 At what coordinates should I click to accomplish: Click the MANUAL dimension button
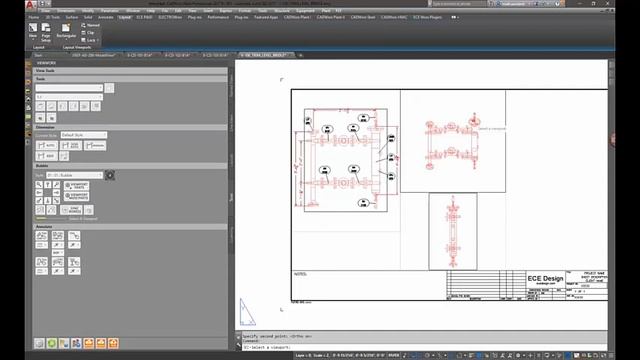pyautogui.click(x=95, y=146)
